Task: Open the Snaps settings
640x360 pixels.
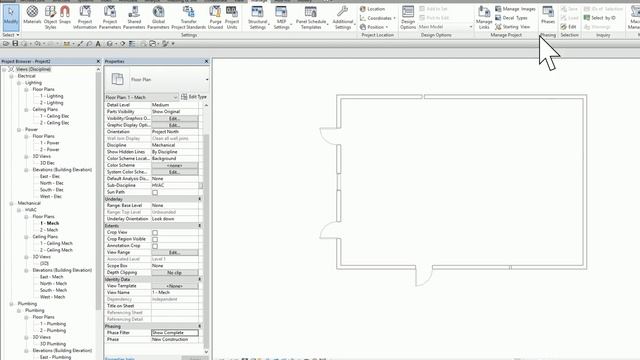Action: coord(65,15)
